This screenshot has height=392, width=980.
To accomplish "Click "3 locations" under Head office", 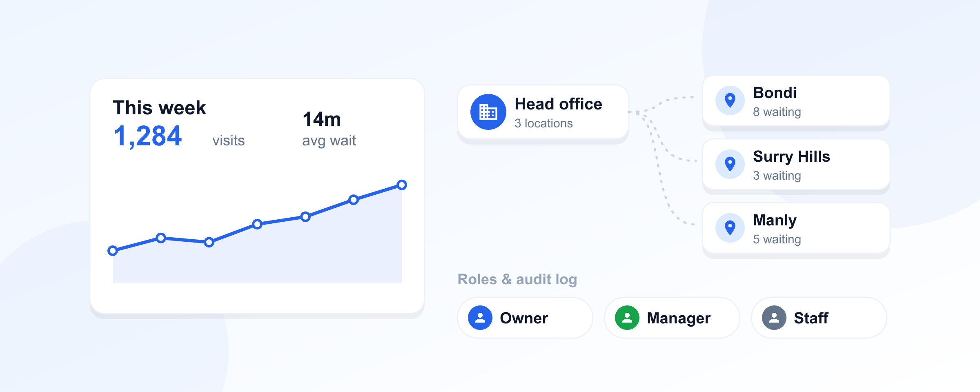I will [543, 123].
